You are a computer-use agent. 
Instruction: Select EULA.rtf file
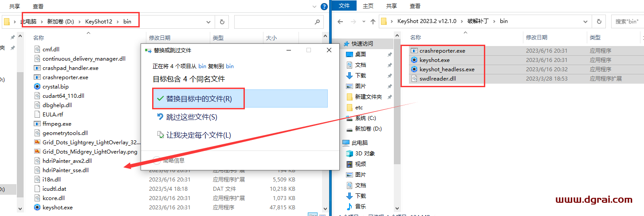53,114
